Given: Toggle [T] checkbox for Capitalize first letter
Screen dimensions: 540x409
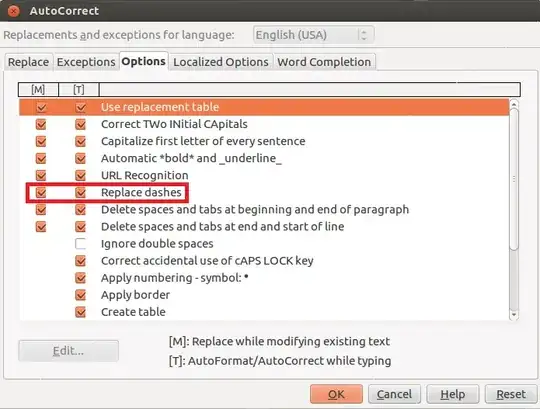Looking at the screenshot, I should (x=81, y=141).
